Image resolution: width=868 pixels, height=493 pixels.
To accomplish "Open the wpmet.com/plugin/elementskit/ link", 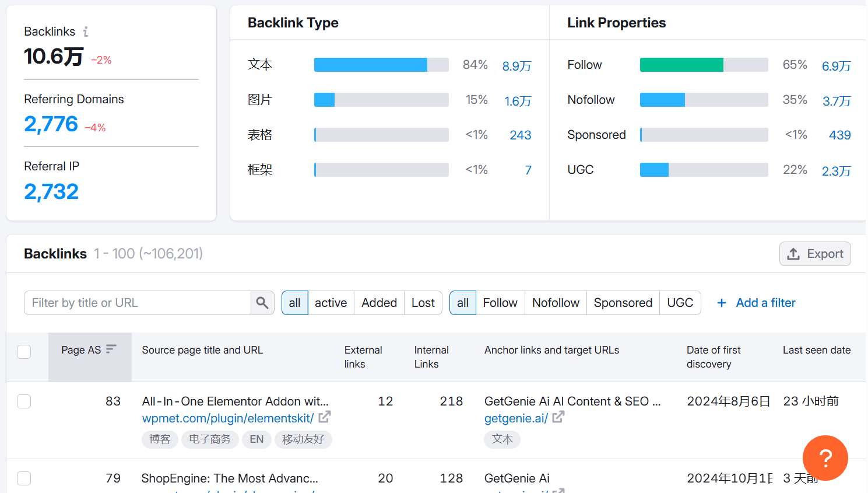I will point(228,418).
